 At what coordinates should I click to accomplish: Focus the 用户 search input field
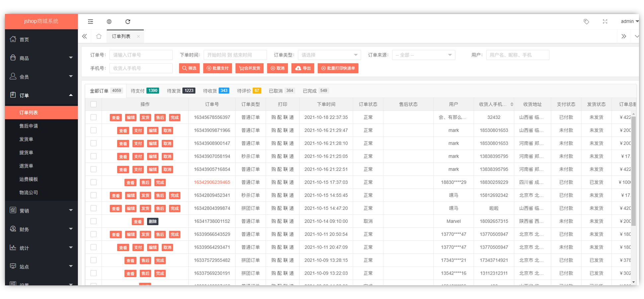[x=518, y=55]
